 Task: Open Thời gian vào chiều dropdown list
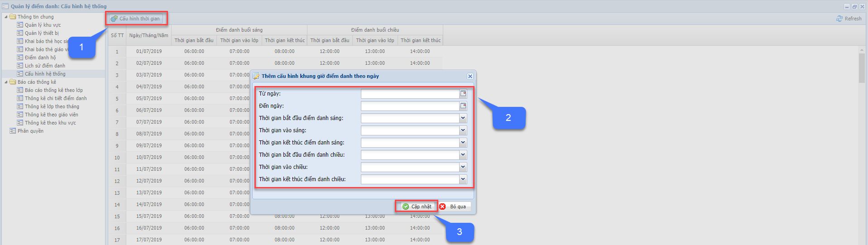click(x=463, y=167)
